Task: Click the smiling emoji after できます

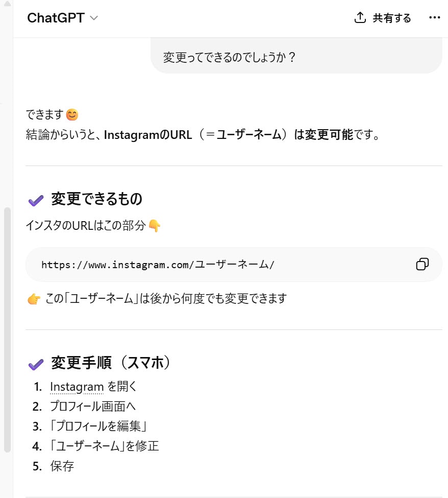Action: point(72,114)
